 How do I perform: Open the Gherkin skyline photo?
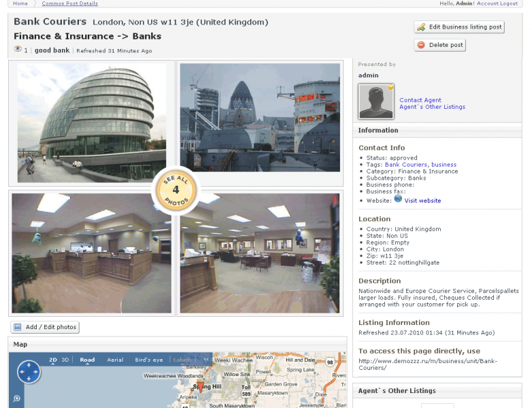260,118
